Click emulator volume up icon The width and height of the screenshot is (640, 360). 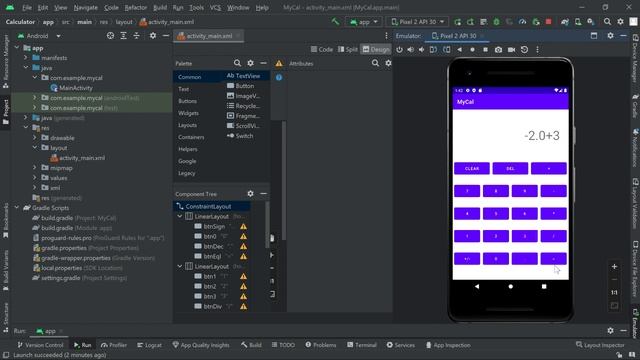point(411,49)
